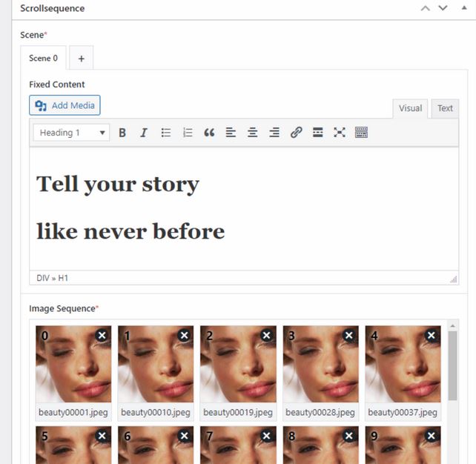Toggle bold formatting in editor toolbar
This screenshot has height=464, width=476.
click(x=122, y=133)
